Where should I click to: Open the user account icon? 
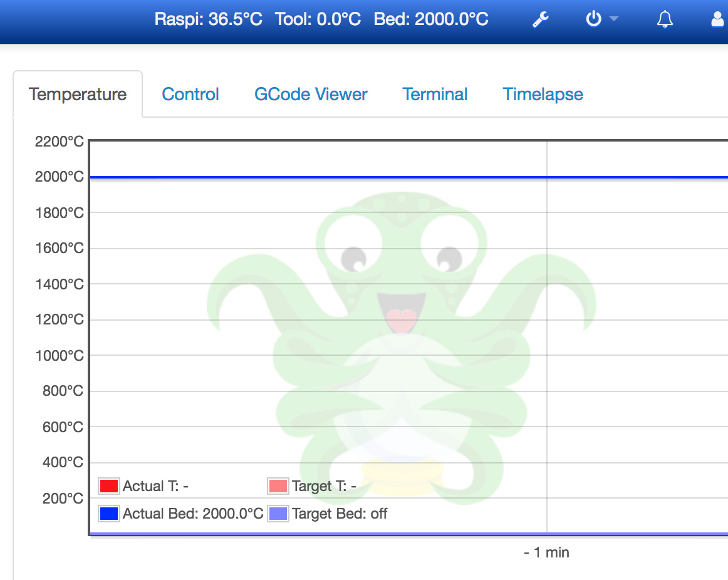(x=718, y=19)
